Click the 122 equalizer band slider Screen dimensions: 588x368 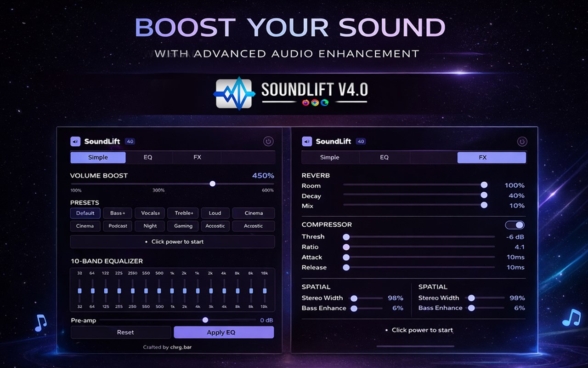pos(106,291)
